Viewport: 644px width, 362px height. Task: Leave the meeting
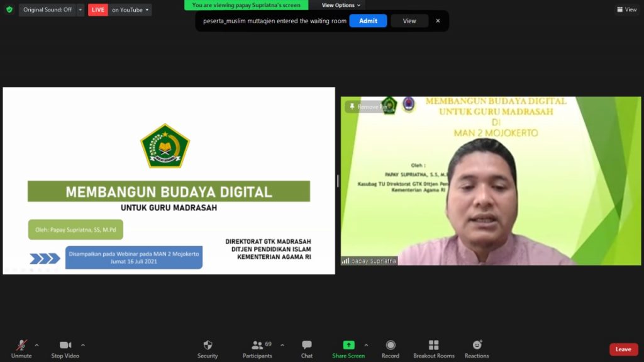click(623, 349)
